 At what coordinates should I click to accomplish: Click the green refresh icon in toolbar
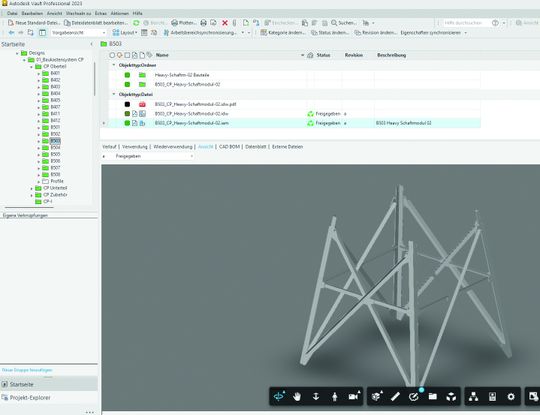[x=136, y=23]
